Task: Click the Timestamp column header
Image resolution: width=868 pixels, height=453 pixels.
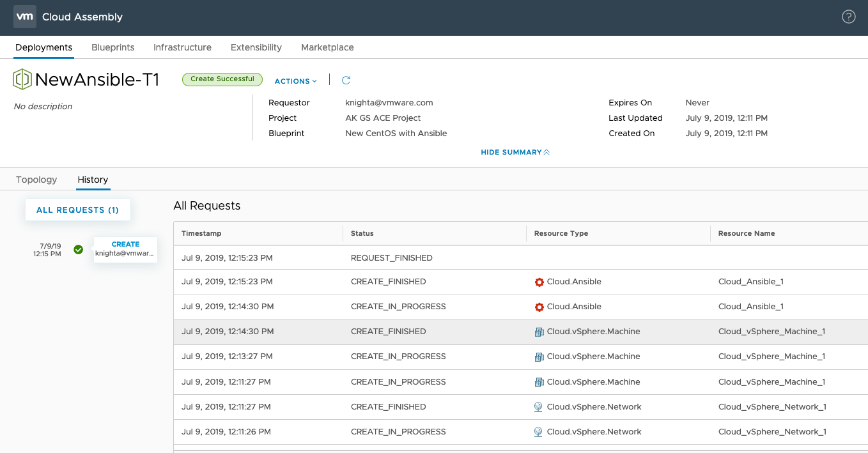Action: point(201,233)
